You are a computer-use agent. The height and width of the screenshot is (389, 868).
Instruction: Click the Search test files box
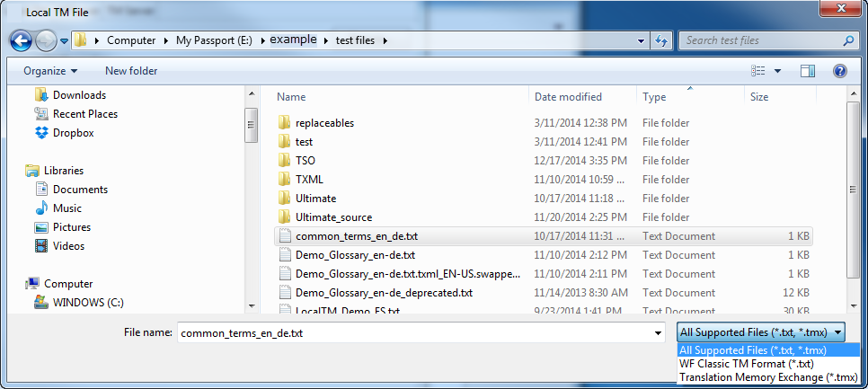762,40
